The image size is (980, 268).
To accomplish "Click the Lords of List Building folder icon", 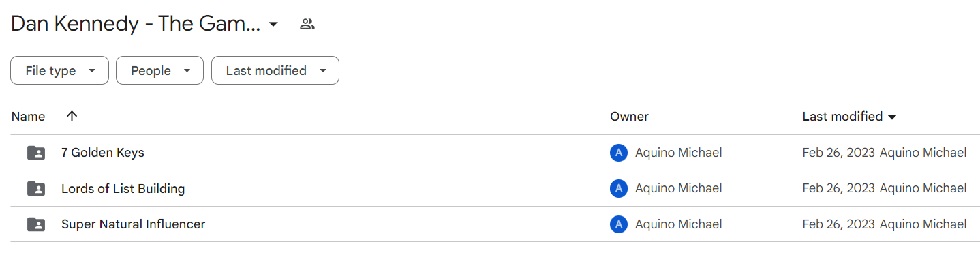I will tap(36, 188).
